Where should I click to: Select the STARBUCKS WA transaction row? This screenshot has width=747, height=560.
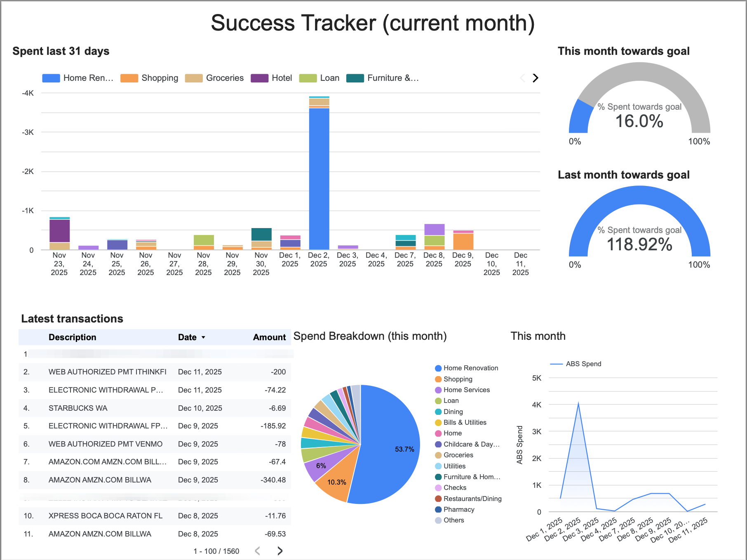(155, 408)
